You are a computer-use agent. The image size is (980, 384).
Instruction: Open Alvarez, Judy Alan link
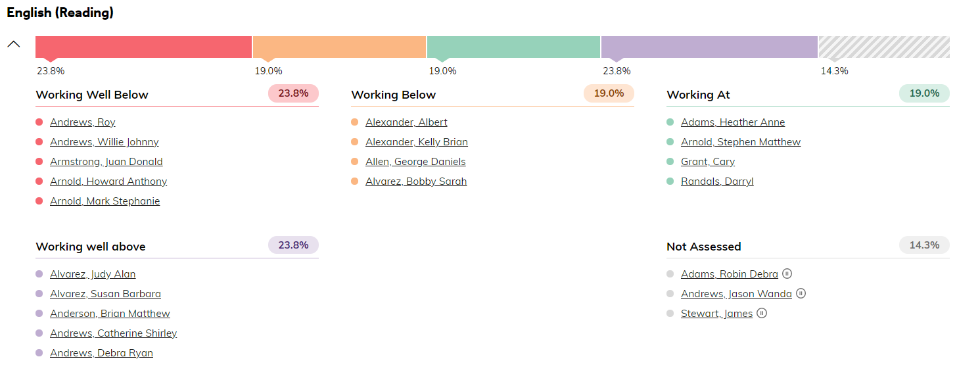coord(93,274)
